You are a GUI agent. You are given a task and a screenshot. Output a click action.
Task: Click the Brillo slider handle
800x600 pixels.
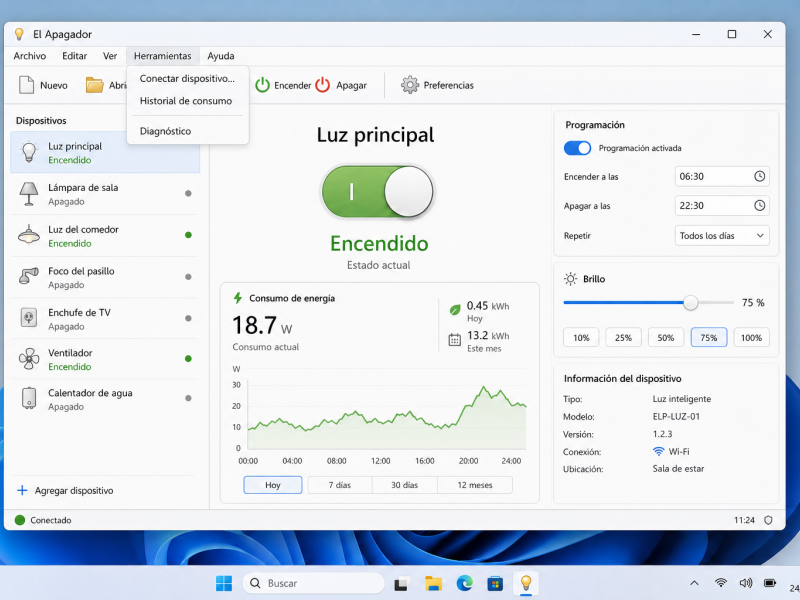[690, 303]
